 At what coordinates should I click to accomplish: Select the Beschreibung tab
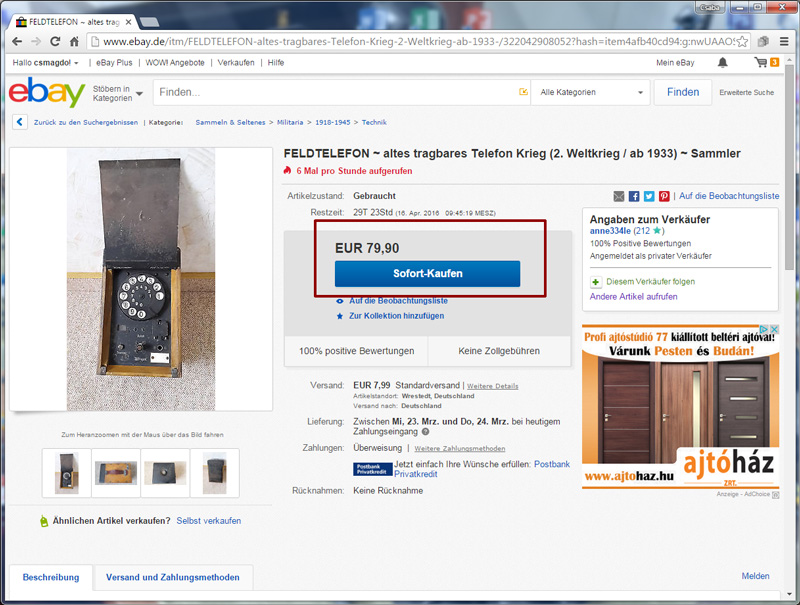coord(51,577)
